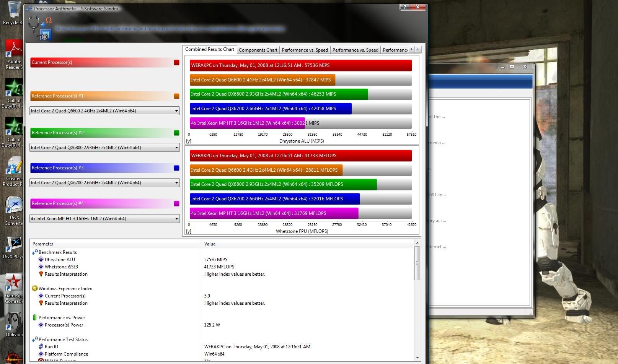The image size is (618, 364).
Task: Click the Current Processor(s) index diamond icon
Action: pos(41,296)
